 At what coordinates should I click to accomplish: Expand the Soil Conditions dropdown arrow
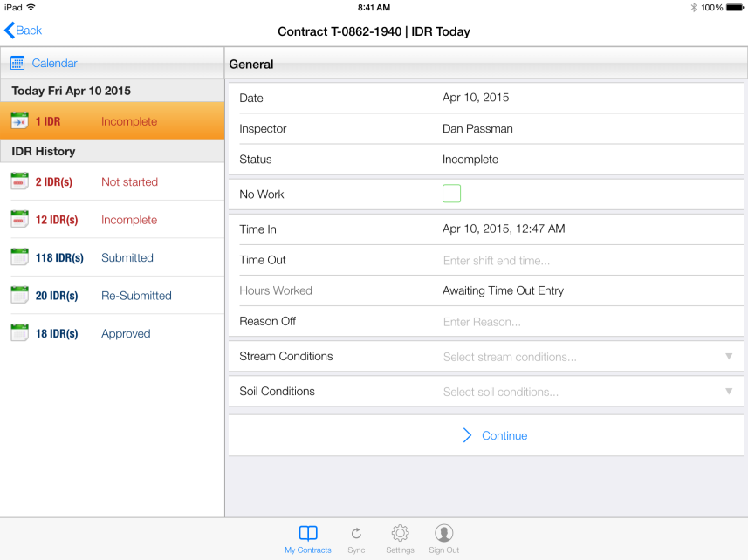pyautogui.click(x=729, y=391)
